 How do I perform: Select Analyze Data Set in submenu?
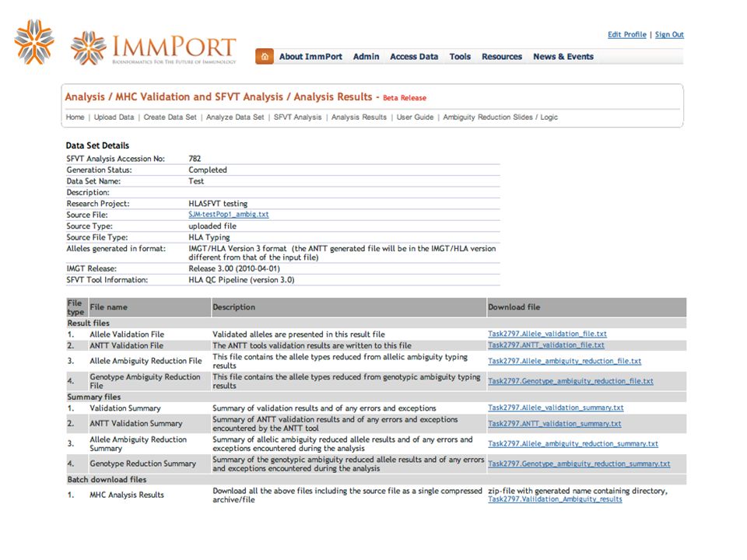point(235,117)
